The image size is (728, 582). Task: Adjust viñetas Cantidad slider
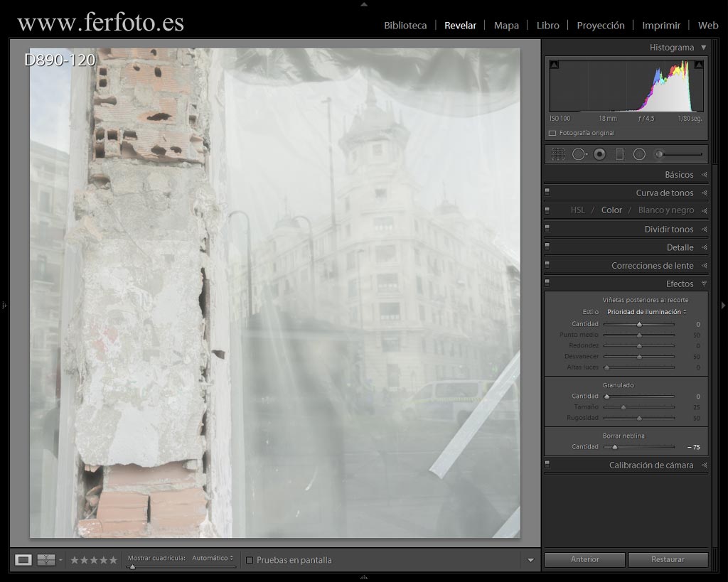pos(639,325)
